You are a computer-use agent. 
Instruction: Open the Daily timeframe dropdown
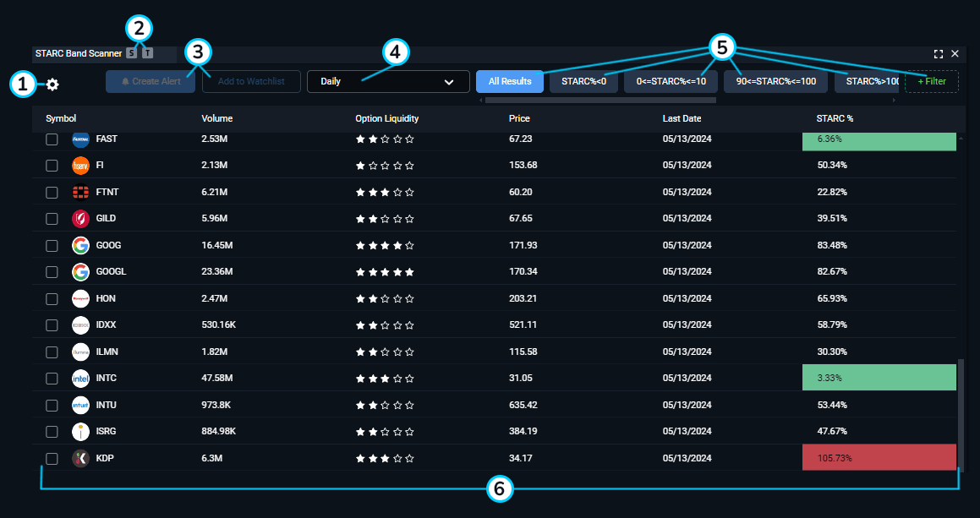coord(388,81)
